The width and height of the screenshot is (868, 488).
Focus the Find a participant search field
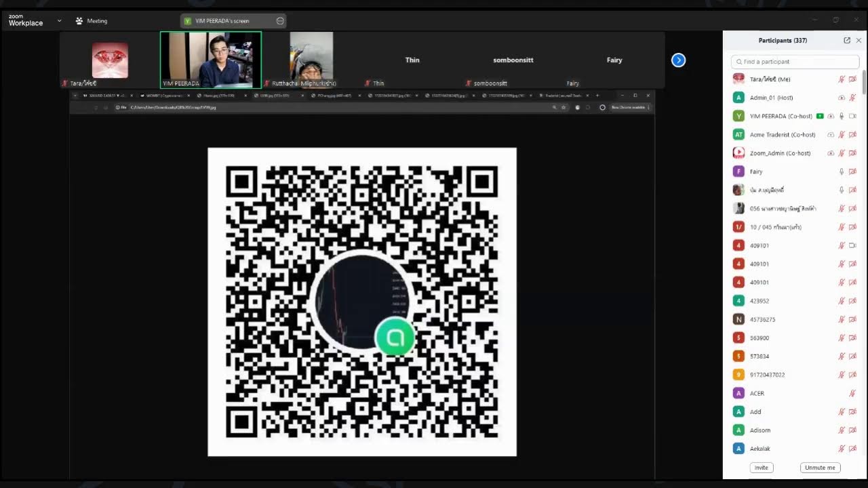pos(795,62)
